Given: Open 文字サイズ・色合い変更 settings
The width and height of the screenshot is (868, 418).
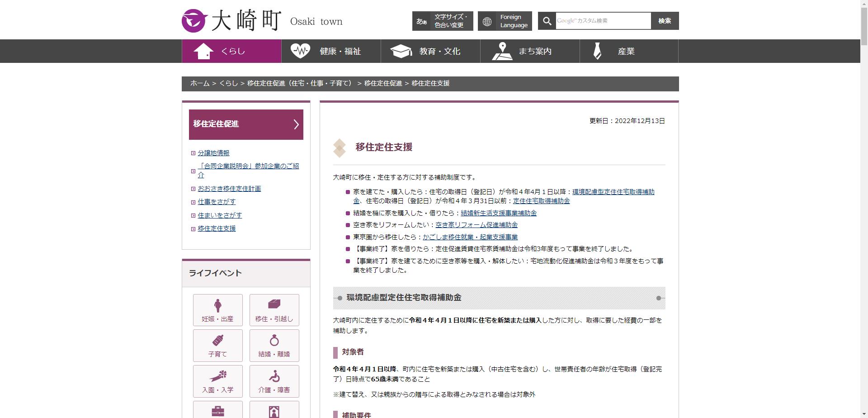Looking at the screenshot, I should click(x=443, y=21).
